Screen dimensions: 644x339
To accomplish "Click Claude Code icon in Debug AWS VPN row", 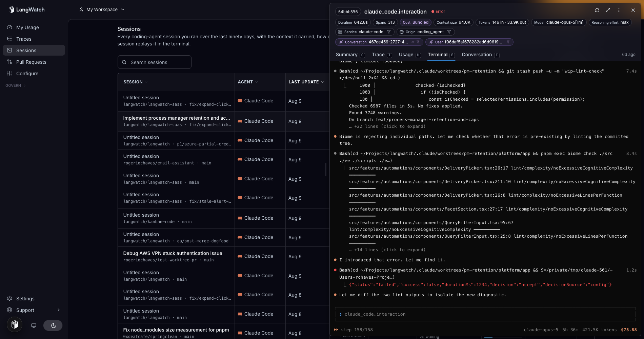I will coord(240,256).
